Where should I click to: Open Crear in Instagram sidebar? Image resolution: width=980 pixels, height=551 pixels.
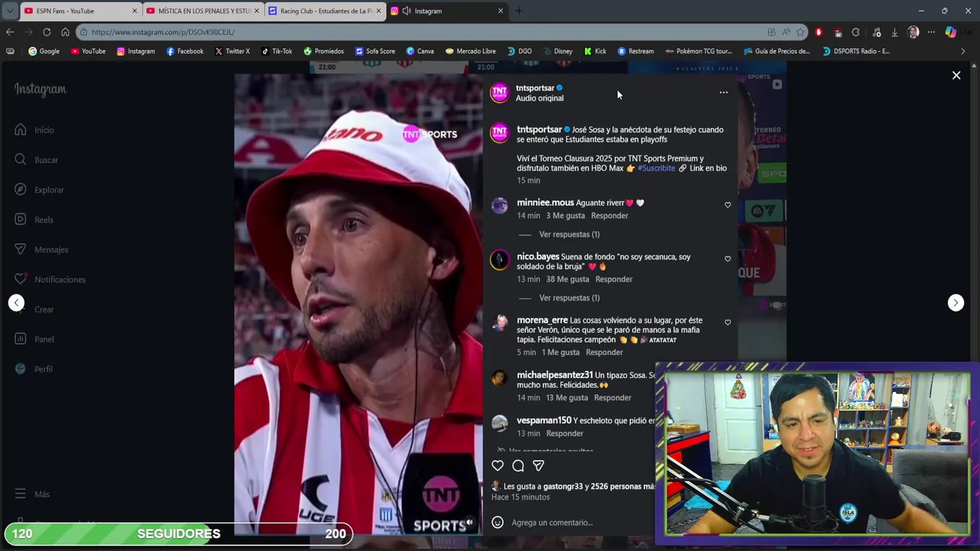[34, 309]
